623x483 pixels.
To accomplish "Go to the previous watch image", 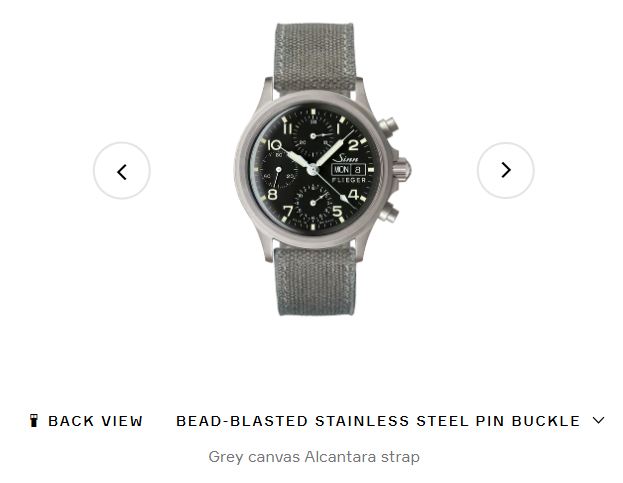I will tap(122, 171).
